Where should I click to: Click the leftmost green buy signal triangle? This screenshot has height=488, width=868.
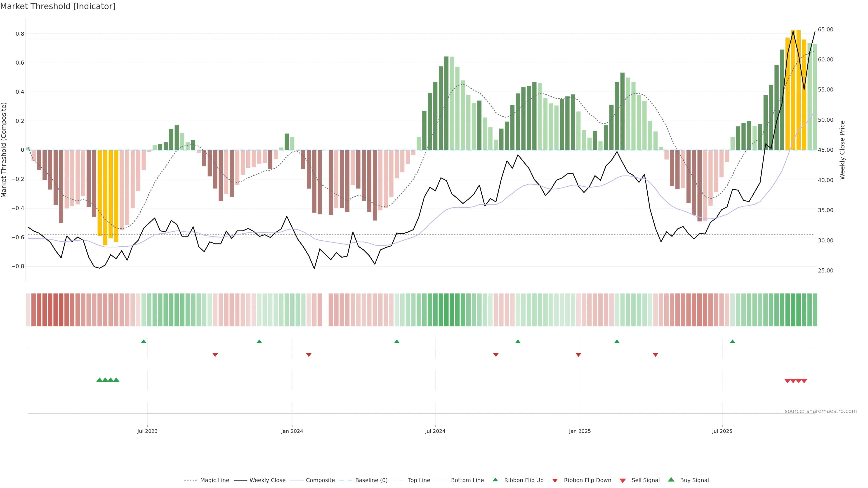tap(99, 380)
